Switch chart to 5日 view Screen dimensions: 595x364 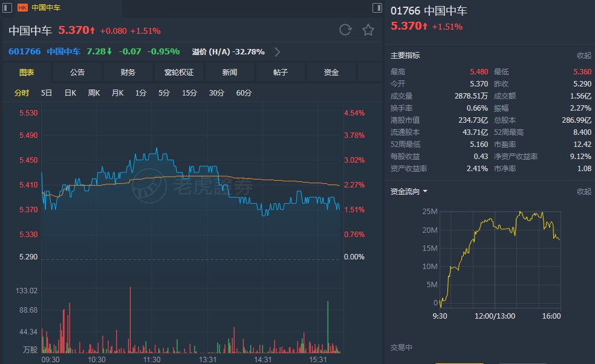click(x=47, y=93)
